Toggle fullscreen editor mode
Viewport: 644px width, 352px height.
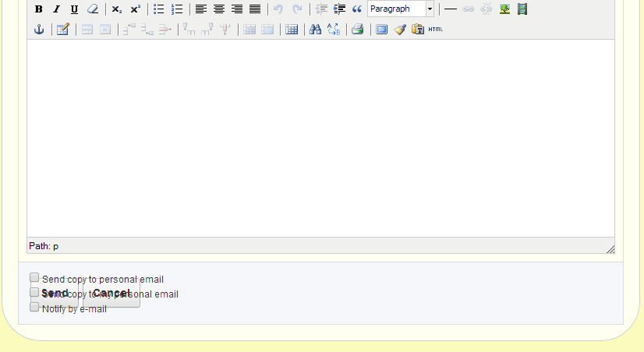(x=381, y=29)
